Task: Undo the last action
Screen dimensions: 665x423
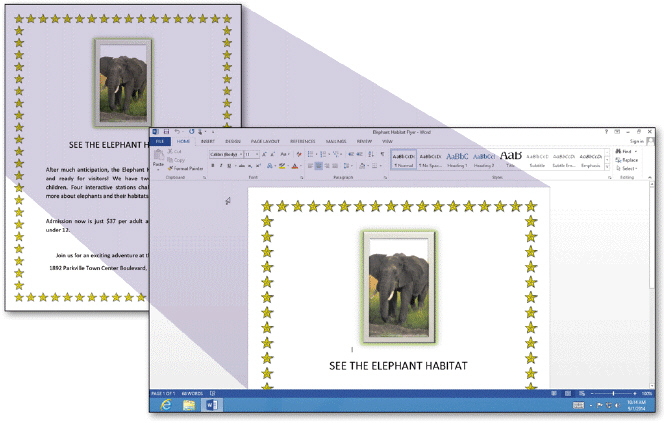Action: (x=177, y=132)
